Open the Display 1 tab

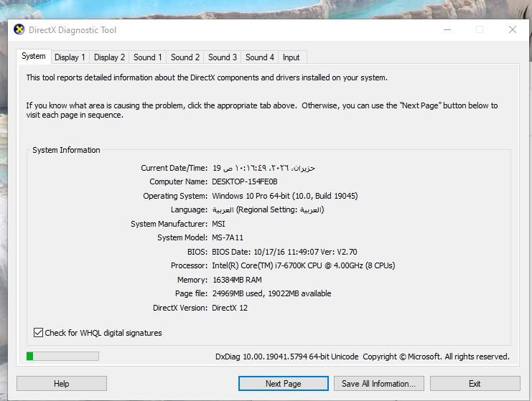[x=70, y=57]
